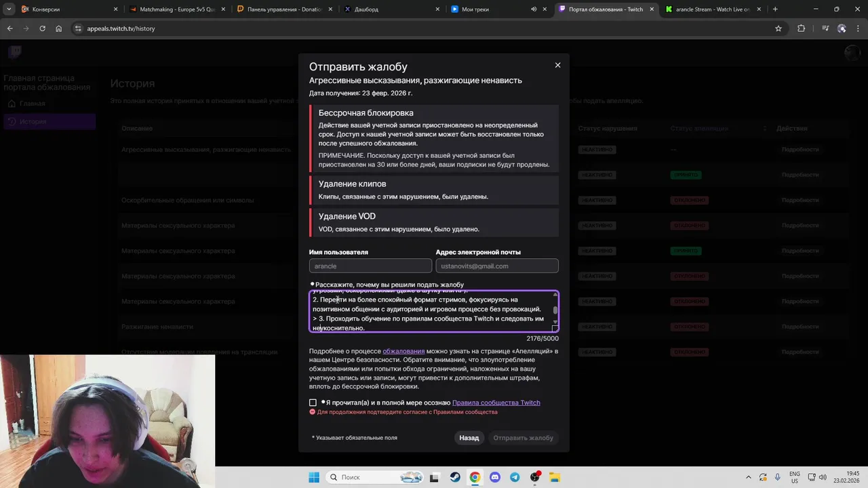Click the Назад button

pos(469,438)
